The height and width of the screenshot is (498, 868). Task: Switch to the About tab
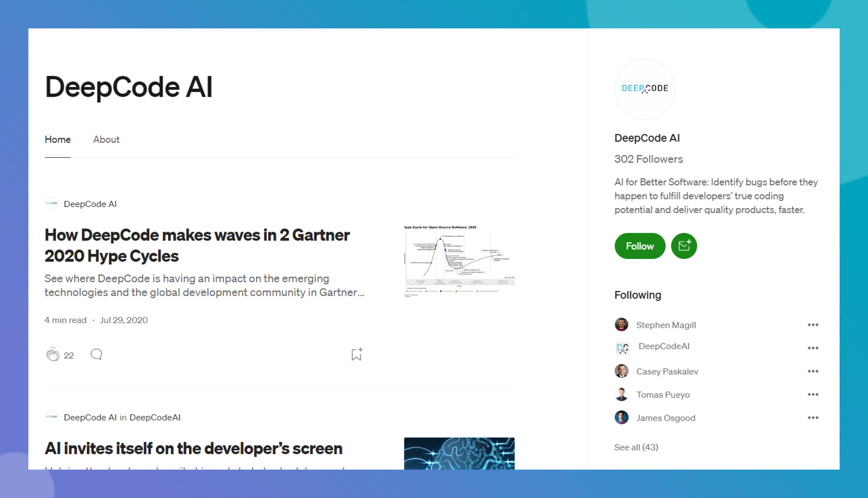(x=106, y=140)
